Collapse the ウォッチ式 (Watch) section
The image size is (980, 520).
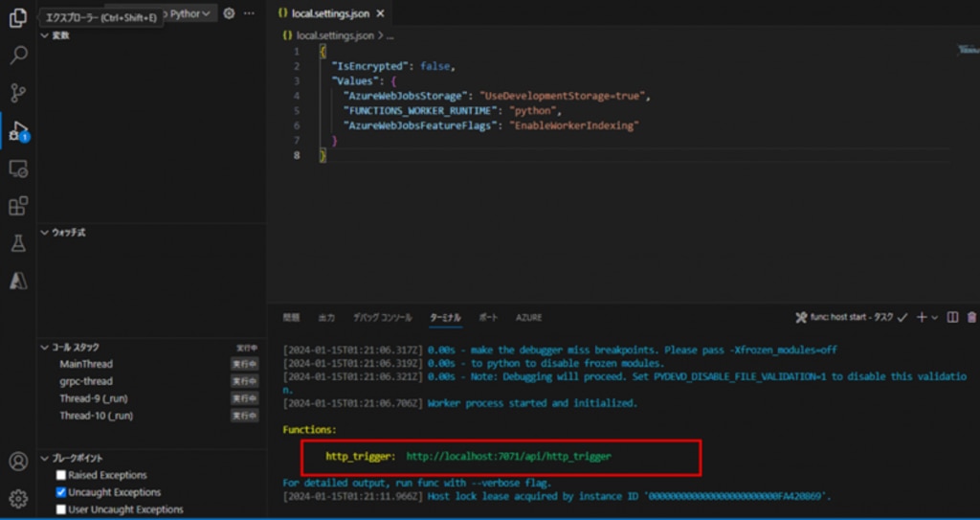tap(45, 233)
